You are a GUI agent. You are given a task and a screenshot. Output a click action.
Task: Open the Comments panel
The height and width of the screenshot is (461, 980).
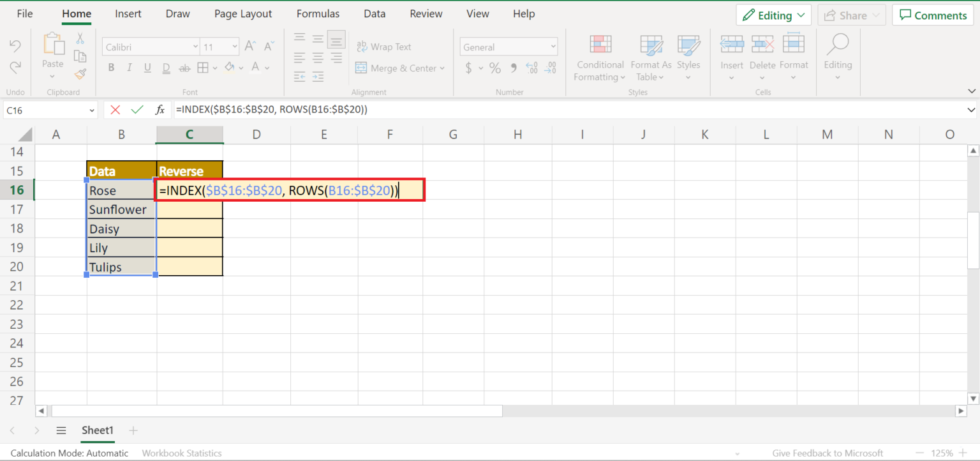coord(932,14)
